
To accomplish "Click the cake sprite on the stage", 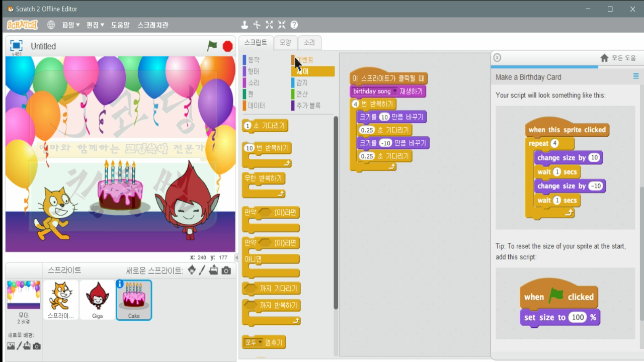I will point(120,189).
